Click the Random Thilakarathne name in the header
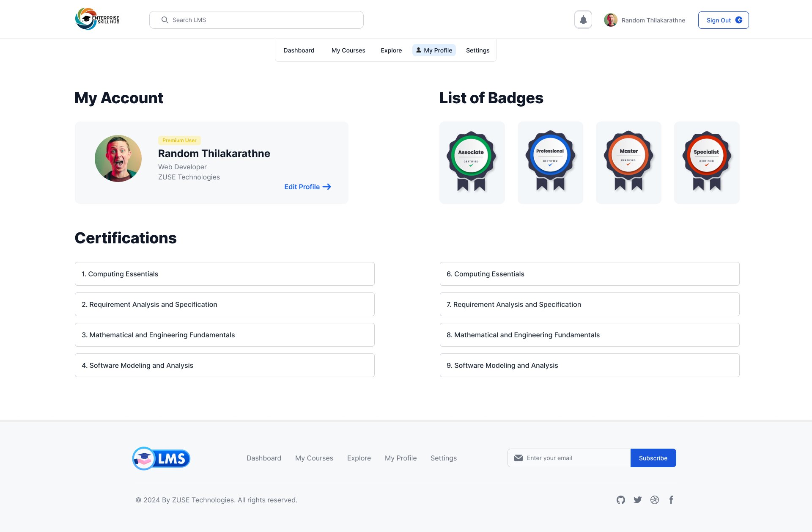The image size is (812, 532). pos(653,20)
